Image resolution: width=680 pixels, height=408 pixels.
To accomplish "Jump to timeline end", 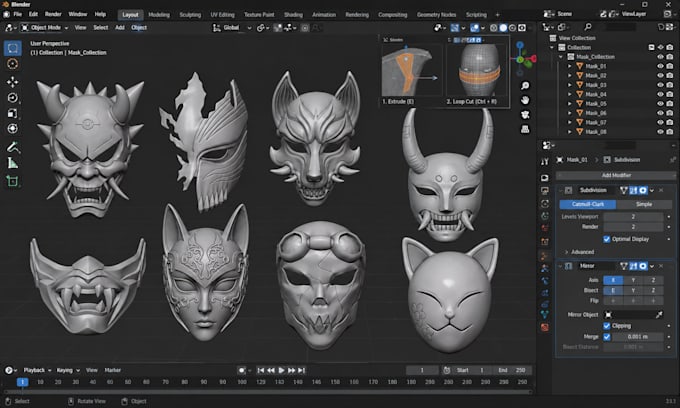I will (x=301, y=370).
